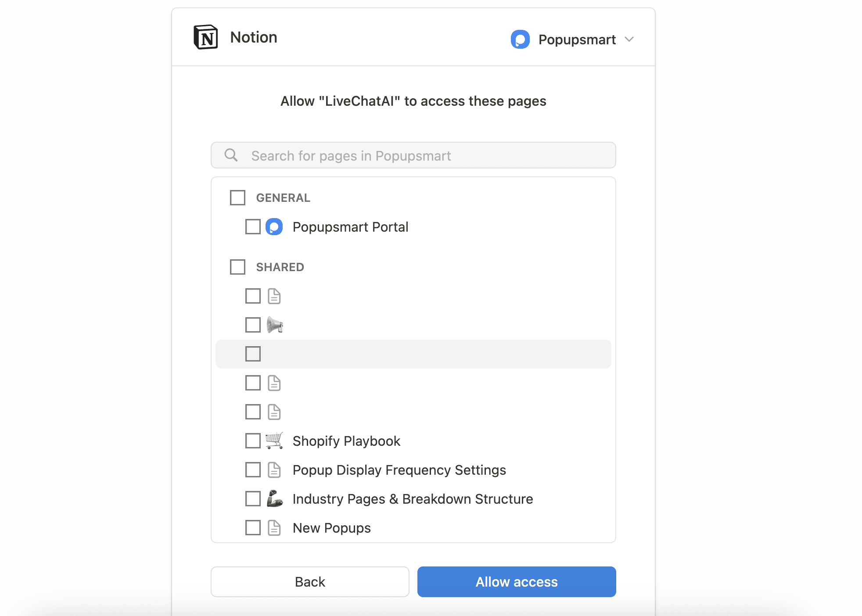
Task: Click the document icon for Popup Display Frequency Settings
Action: 274,469
